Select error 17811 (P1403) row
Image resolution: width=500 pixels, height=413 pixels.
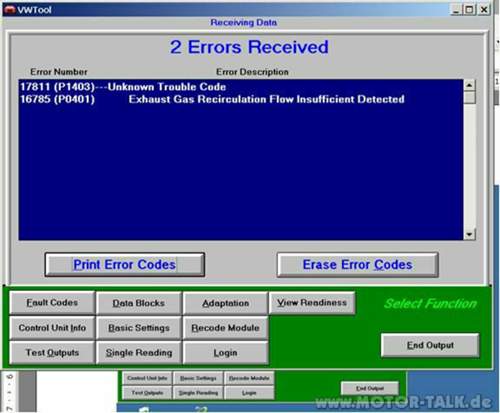pos(241,87)
